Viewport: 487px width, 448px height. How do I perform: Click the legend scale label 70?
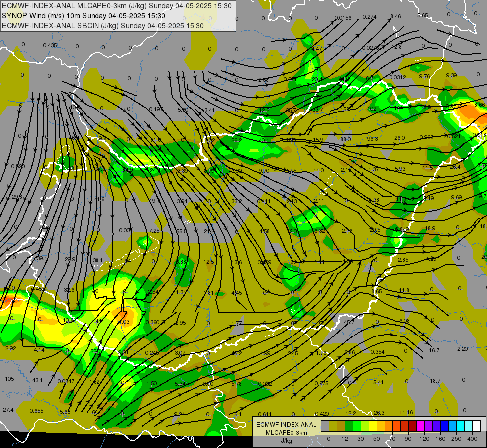[x=392, y=439]
